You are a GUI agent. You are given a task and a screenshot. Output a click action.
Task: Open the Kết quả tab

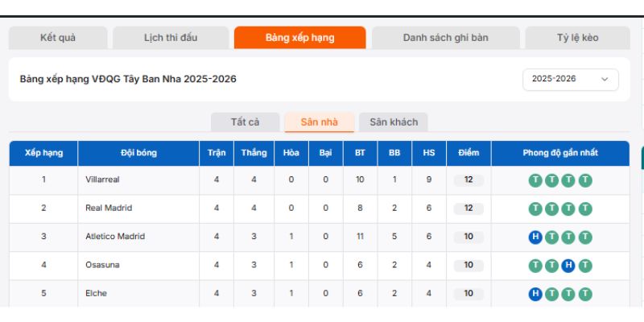pyautogui.click(x=58, y=38)
